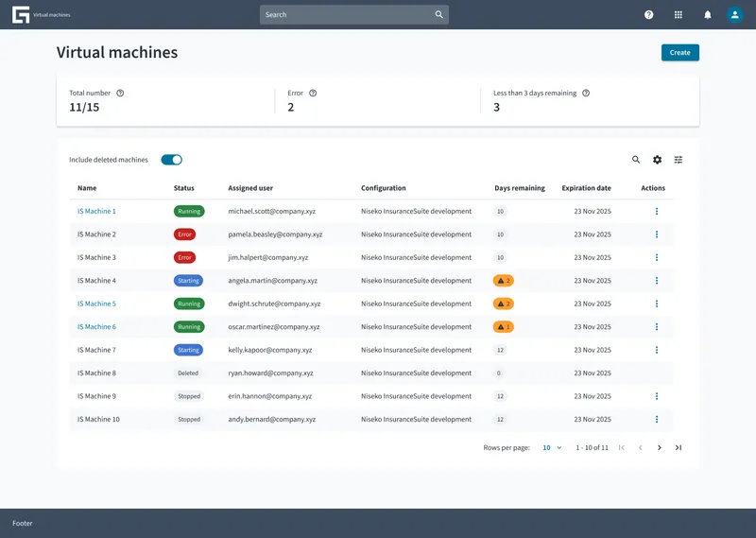Open the help icon in header

click(648, 14)
